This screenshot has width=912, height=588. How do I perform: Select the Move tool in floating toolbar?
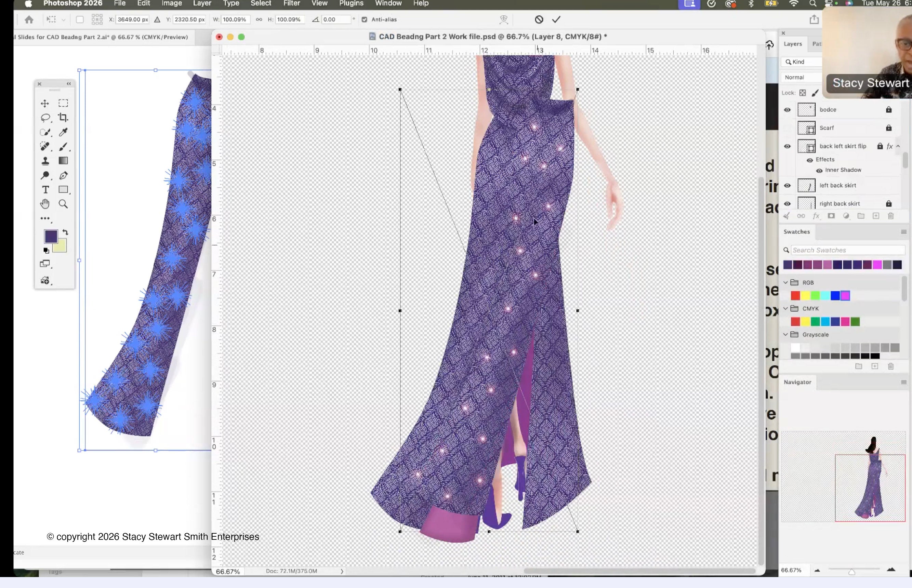click(x=45, y=104)
